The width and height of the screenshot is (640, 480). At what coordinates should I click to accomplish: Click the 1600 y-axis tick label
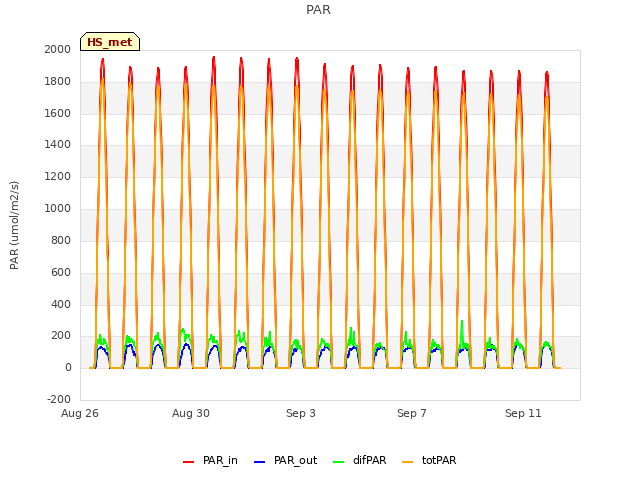[x=58, y=113]
